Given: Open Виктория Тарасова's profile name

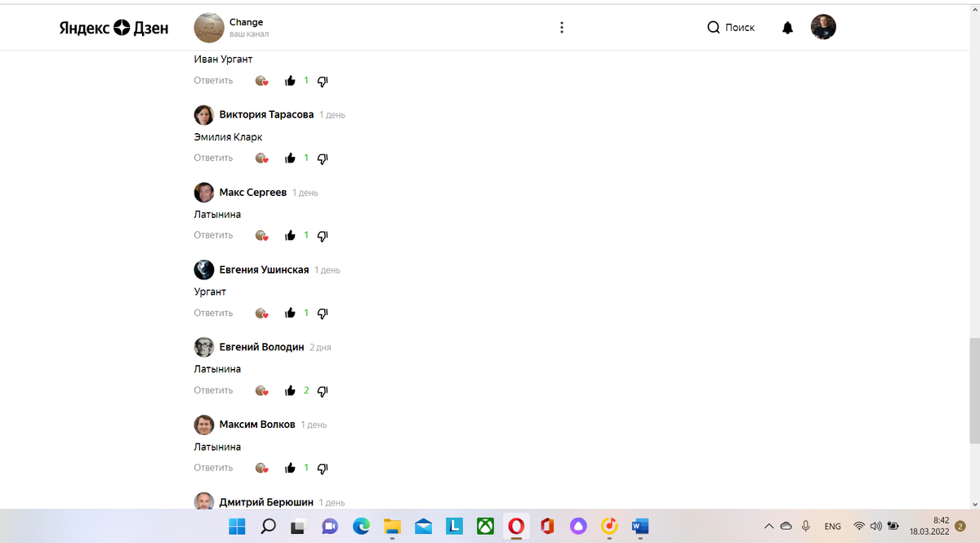Looking at the screenshot, I should [266, 115].
